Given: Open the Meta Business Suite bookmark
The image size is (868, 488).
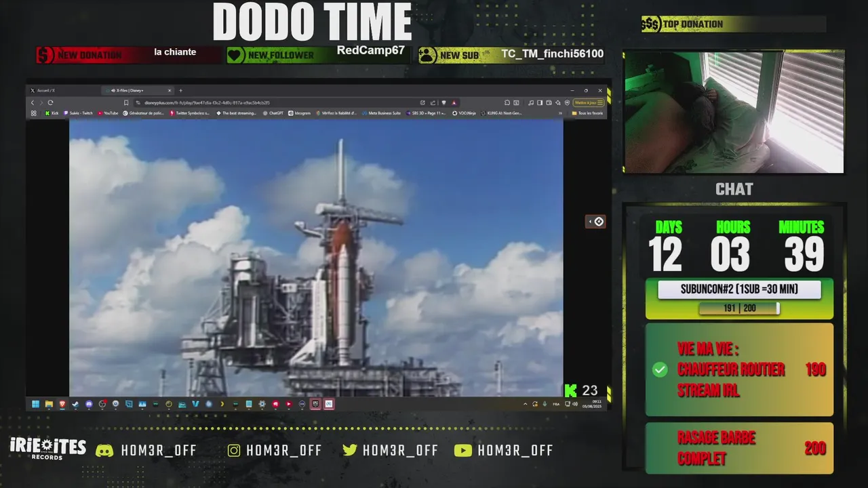Looking at the screenshot, I should pos(381,113).
